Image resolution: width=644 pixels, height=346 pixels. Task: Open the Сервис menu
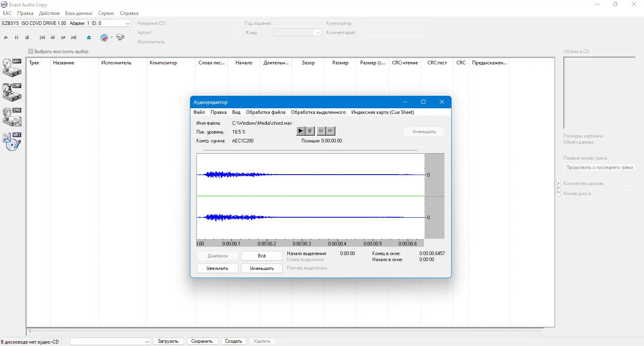pos(106,13)
